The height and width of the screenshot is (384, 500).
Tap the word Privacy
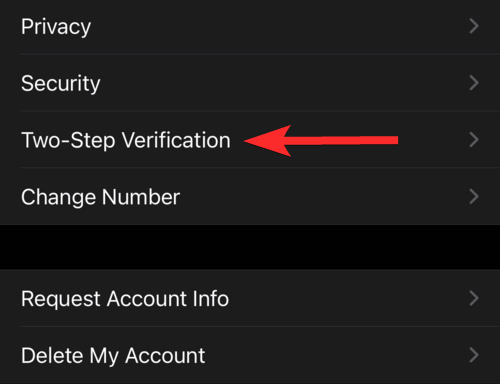coord(56,27)
